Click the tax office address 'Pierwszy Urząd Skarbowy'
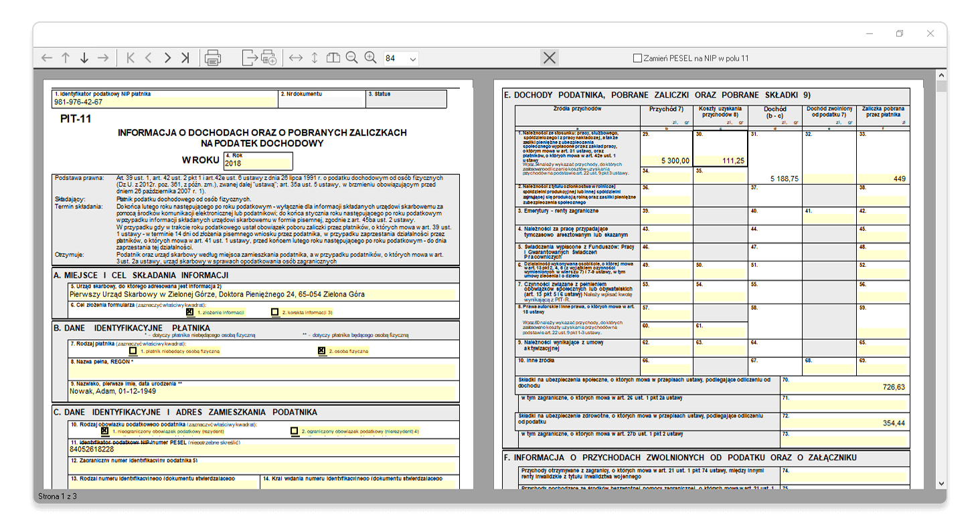 218,294
